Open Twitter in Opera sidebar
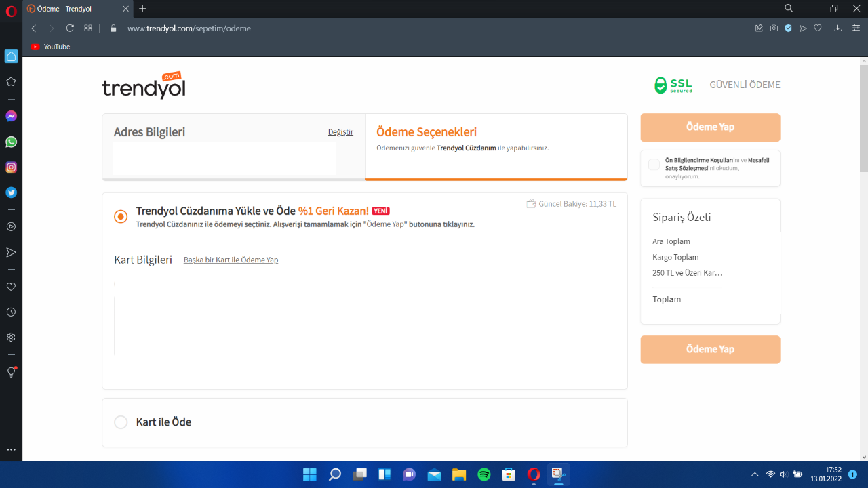Image resolution: width=868 pixels, height=488 pixels. 11,192
